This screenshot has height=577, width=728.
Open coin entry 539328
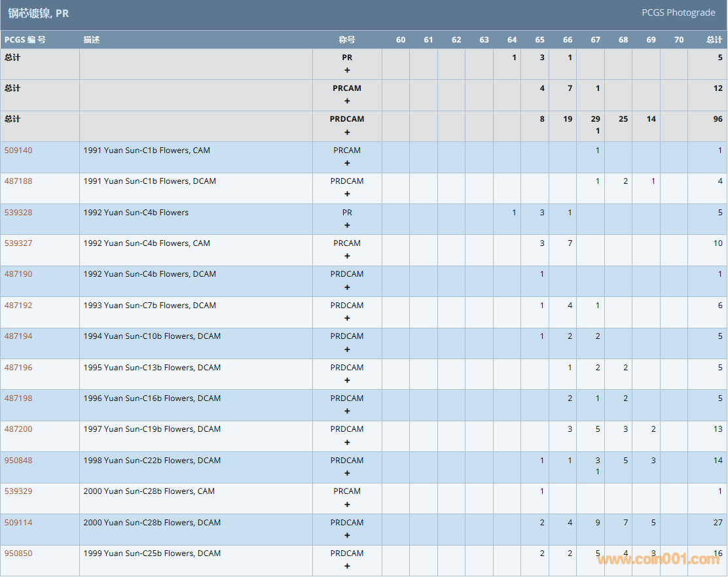18,213
